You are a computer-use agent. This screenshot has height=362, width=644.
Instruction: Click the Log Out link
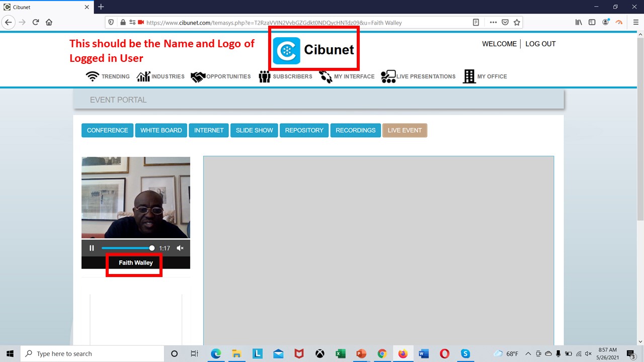(540, 44)
